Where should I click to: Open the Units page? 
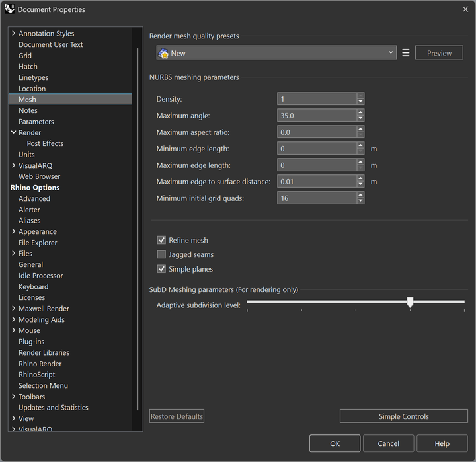[26, 155]
